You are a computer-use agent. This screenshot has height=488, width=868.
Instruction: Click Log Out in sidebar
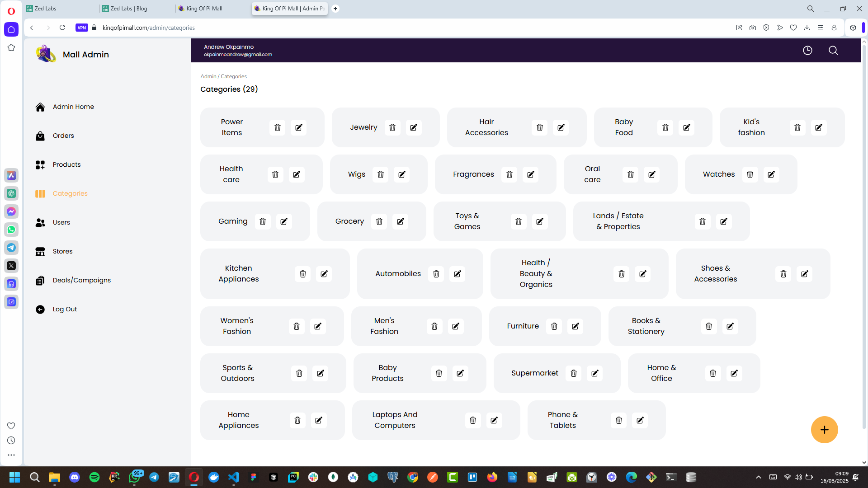click(x=65, y=309)
